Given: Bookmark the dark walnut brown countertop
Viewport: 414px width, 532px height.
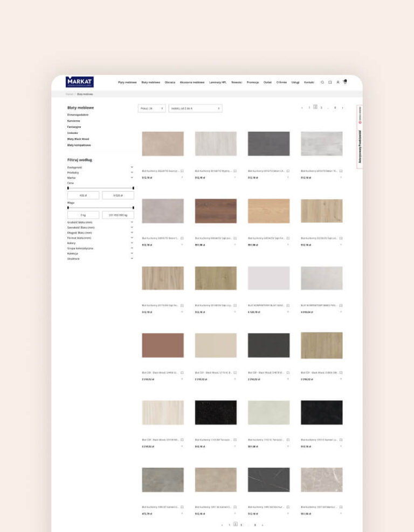Looking at the screenshot, I should pos(235,238).
